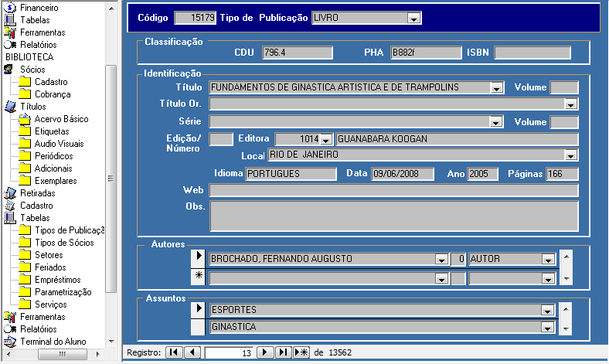Go to first record button
This screenshot has height=364, width=609.
click(174, 352)
